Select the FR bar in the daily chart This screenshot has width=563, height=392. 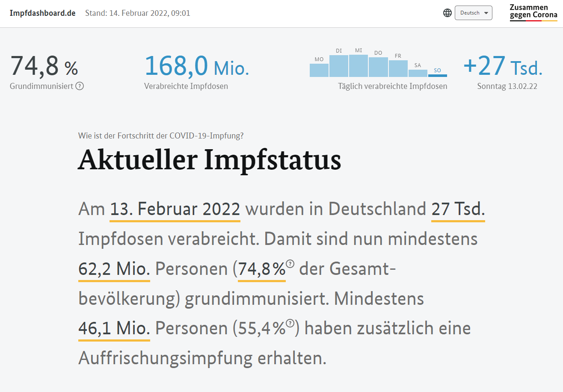tap(398, 68)
